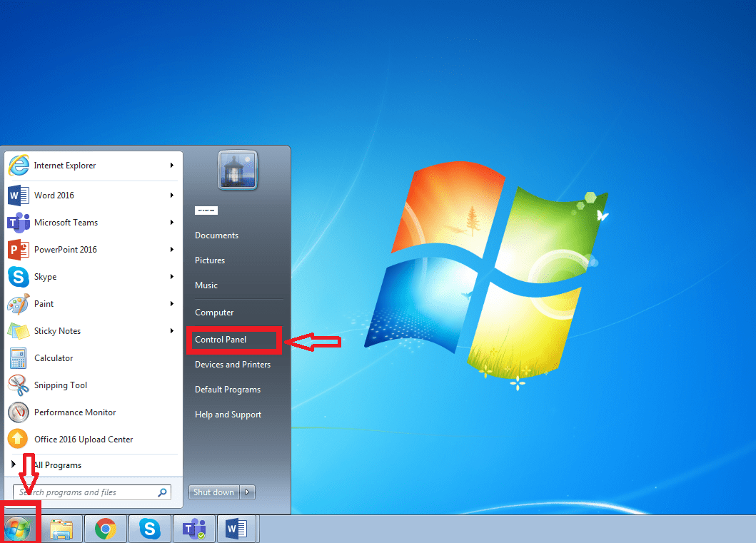Open Sticky Notes icon
Screen dimensions: 756x543
coord(19,331)
